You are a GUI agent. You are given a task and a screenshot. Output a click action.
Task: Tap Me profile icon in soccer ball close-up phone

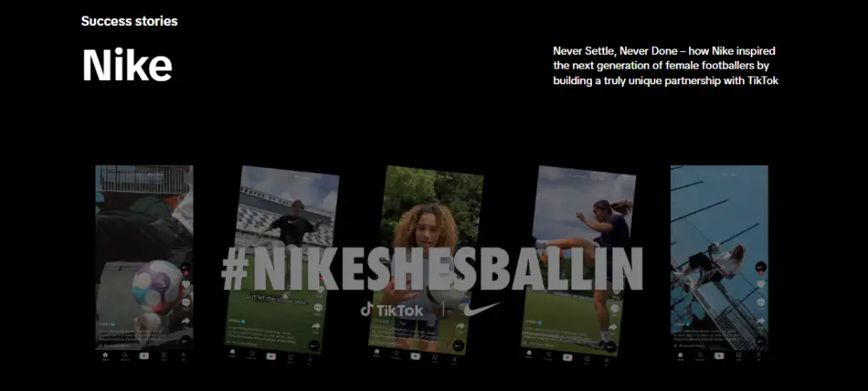pyautogui.click(x=183, y=355)
